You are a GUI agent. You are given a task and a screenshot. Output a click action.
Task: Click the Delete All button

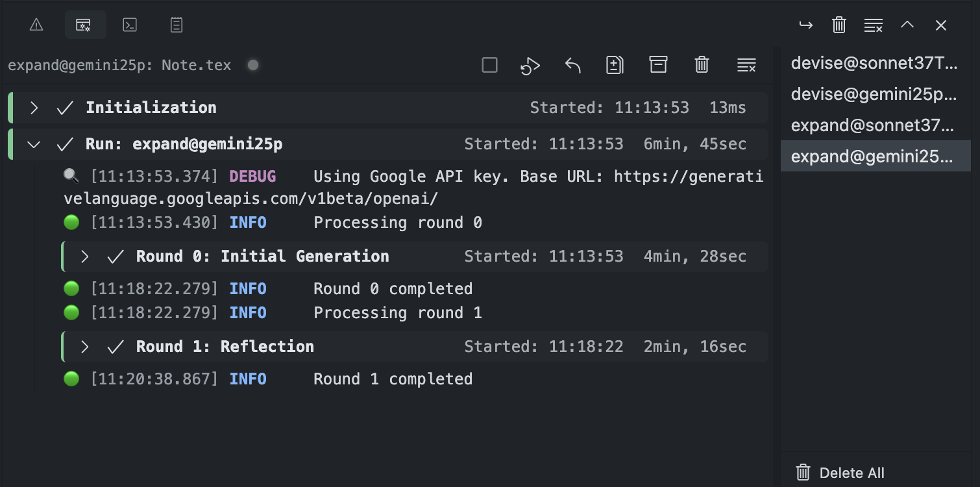[x=840, y=473]
